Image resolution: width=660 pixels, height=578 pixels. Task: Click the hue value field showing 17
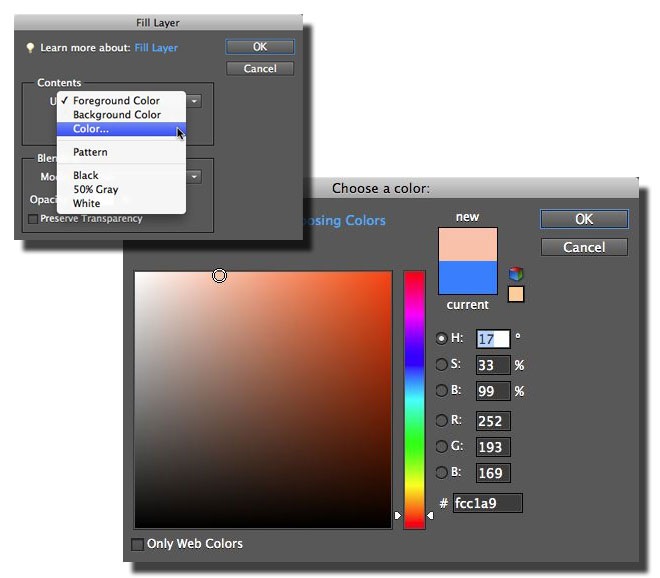pos(493,339)
